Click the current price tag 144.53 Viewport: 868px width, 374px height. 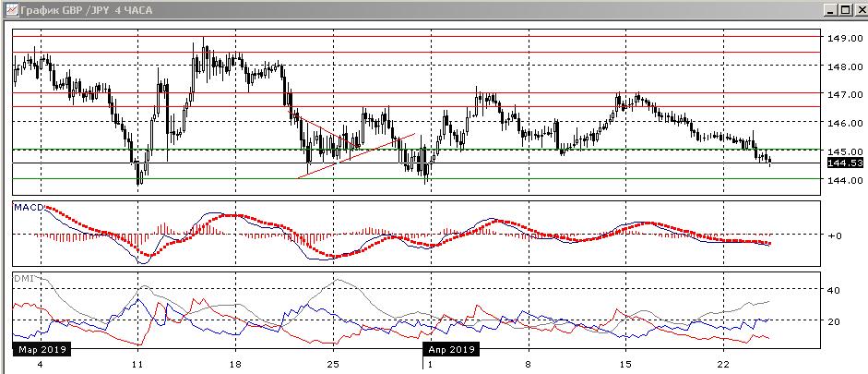click(x=845, y=163)
